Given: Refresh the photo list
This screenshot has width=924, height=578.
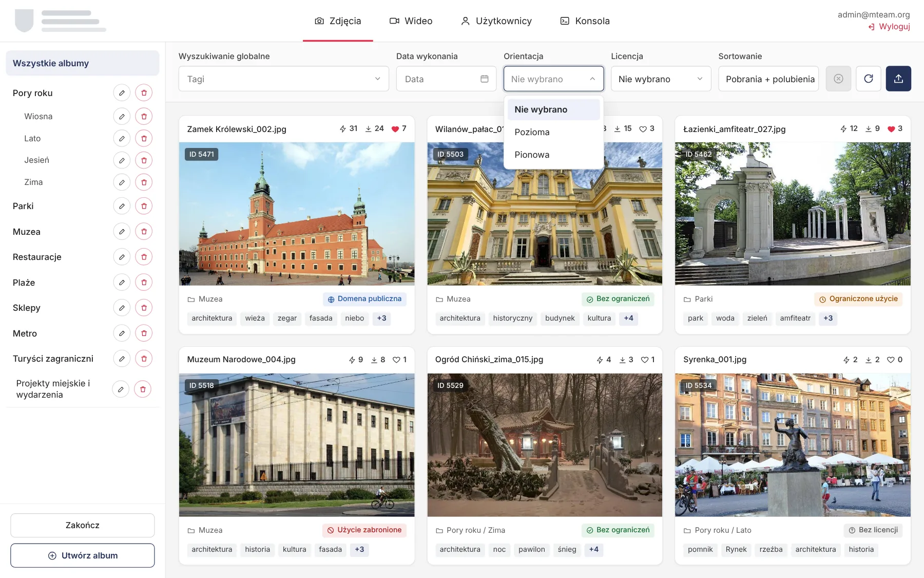Looking at the screenshot, I should click(869, 79).
